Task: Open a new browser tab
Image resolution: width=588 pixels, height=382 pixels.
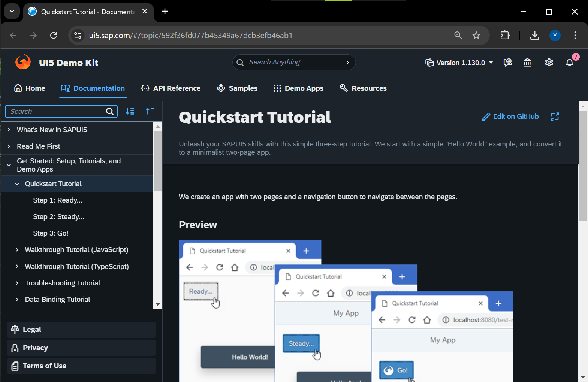Action: tap(165, 11)
